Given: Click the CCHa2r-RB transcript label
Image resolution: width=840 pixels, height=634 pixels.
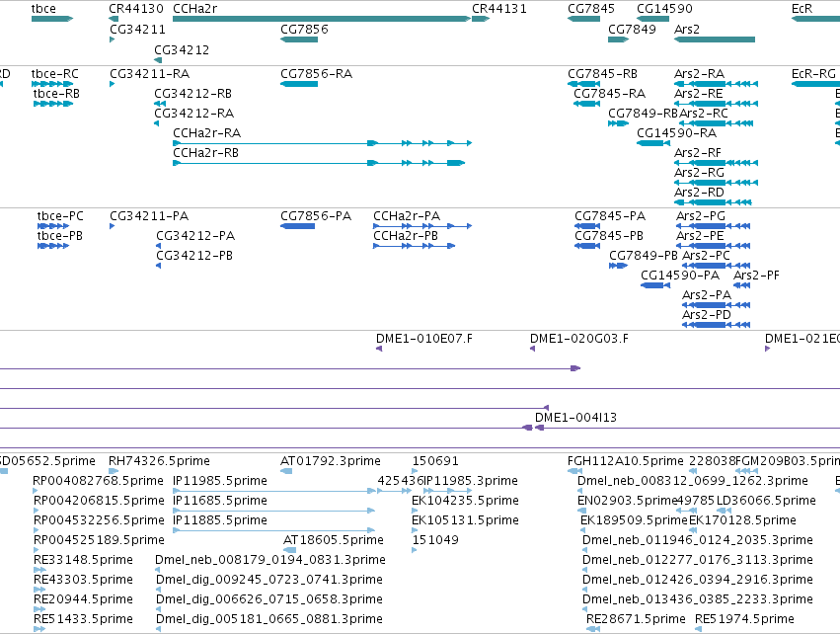Looking at the screenshot, I should click(205, 153).
